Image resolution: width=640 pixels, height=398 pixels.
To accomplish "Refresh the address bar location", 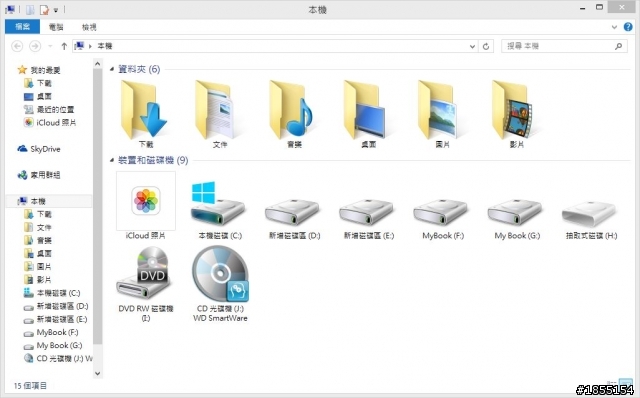I will (x=486, y=46).
